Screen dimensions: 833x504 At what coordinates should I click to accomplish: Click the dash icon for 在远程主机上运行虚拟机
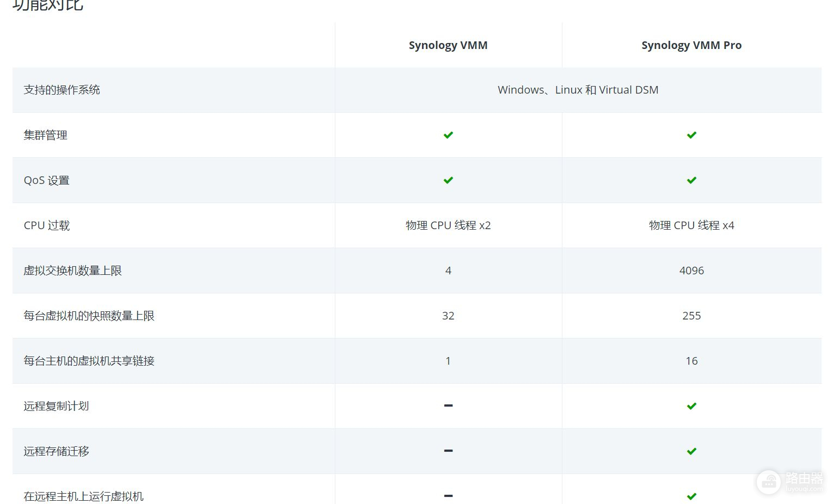(448, 495)
